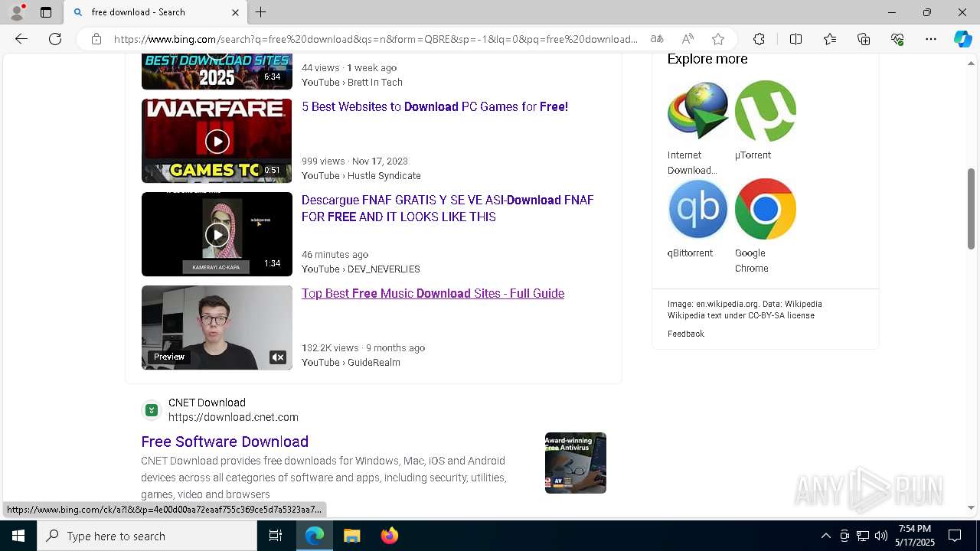980x551 pixels.
Task: Activate the read aloud icon
Action: tap(688, 39)
